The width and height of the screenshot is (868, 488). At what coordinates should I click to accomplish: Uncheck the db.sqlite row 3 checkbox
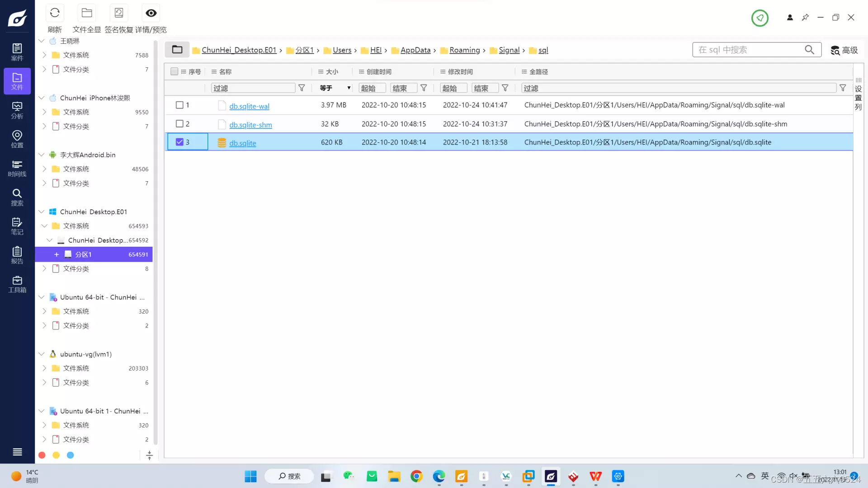click(179, 142)
